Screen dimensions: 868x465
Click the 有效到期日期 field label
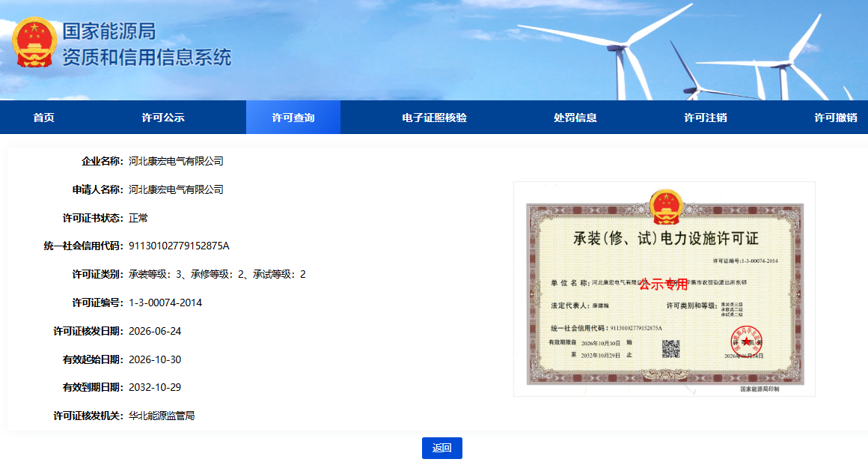coord(93,387)
